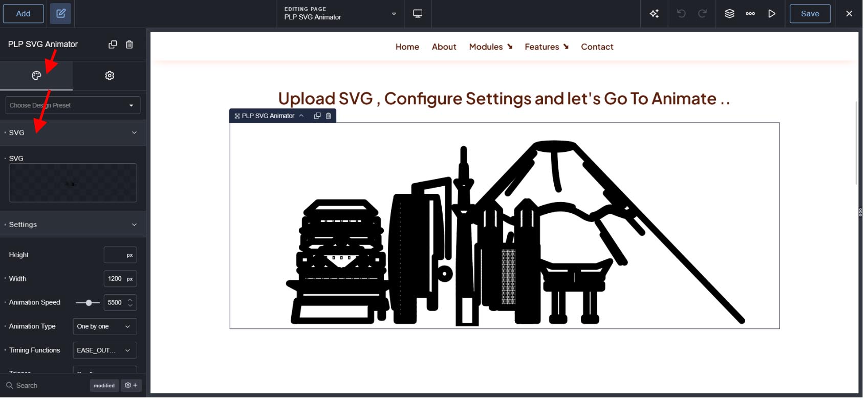Click the canvas vertical scrollbar
Screen dimensions: 868x400
[857, 143]
